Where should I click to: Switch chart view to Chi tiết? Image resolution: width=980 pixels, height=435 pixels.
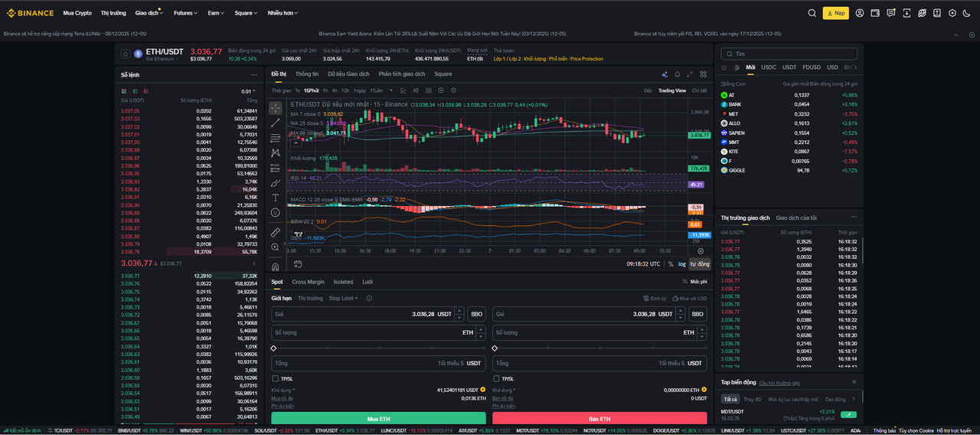pyautogui.click(x=700, y=90)
